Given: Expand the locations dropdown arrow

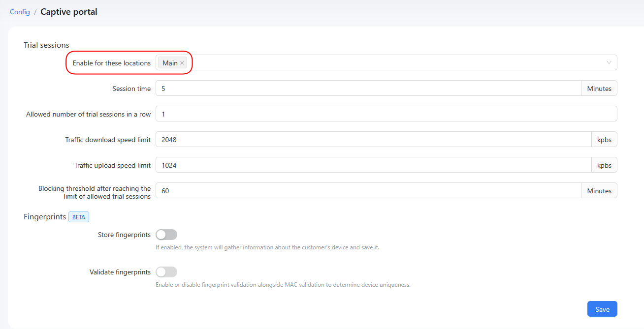Looking at the screenshot, I should [x=609, y=62].
